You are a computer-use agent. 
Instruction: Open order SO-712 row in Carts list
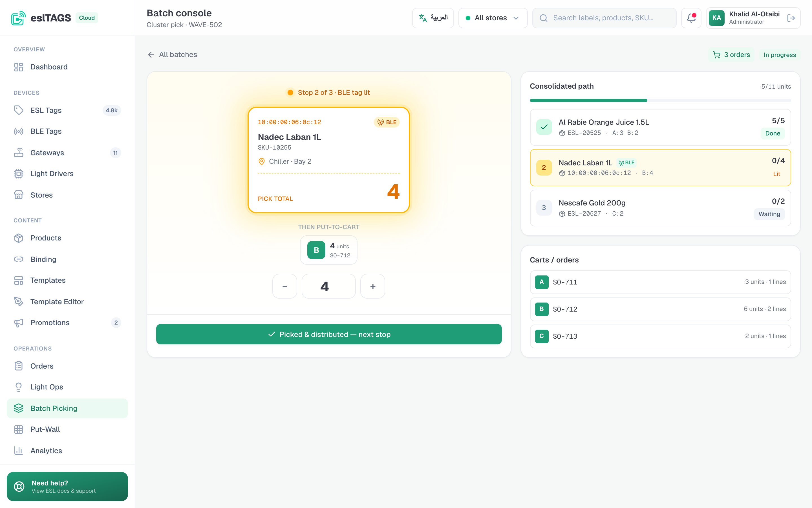[x=660, y=309]
